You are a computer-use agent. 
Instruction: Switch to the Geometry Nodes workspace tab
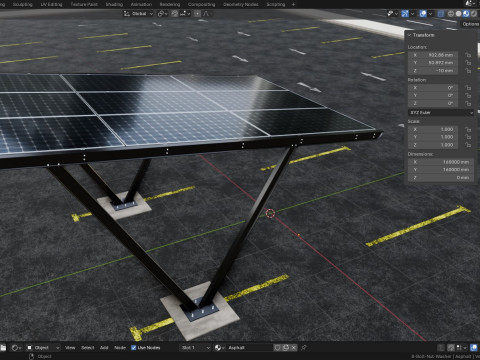[241, 4]
